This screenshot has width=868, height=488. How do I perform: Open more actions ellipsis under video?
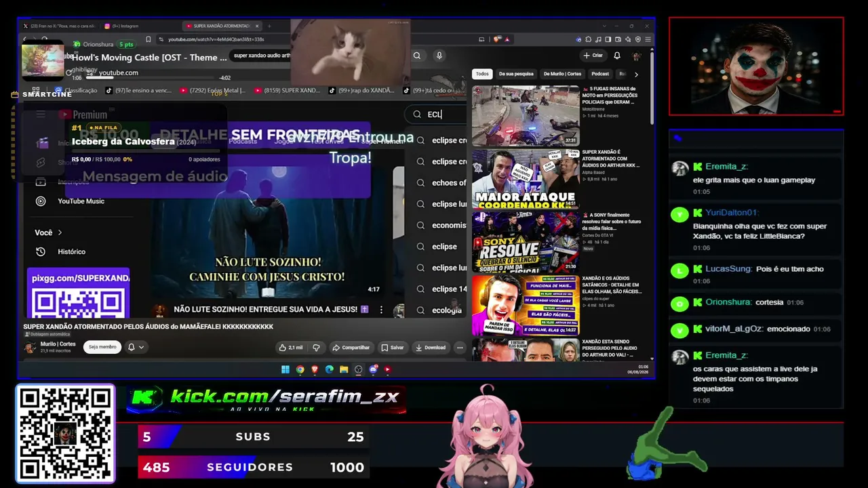tap(460, 348)
